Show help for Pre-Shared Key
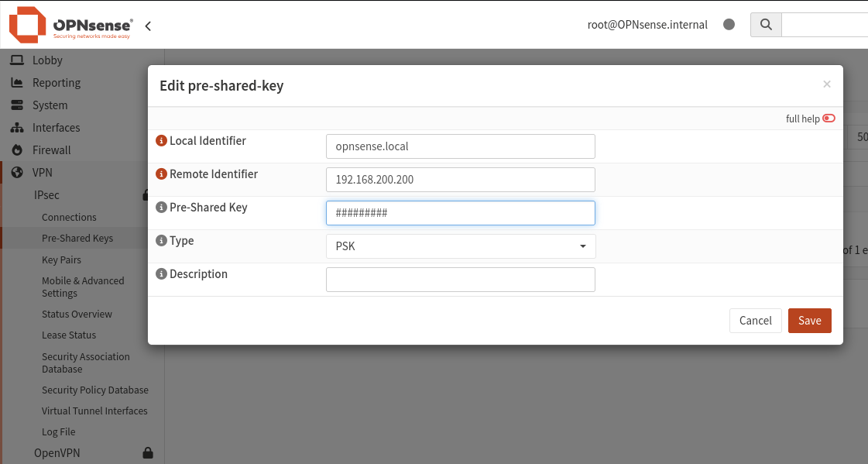The image size is (868, 464). (161, 207)
